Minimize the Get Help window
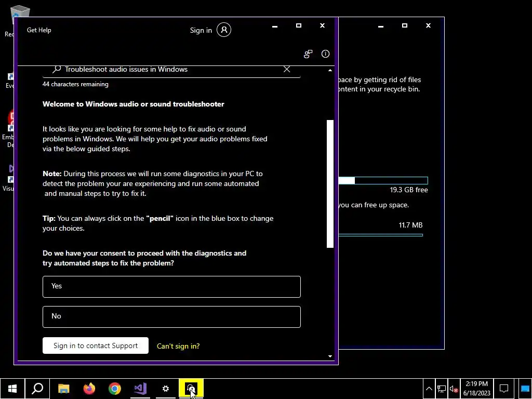Screen dimensions: 532x399 click(275, 26)
